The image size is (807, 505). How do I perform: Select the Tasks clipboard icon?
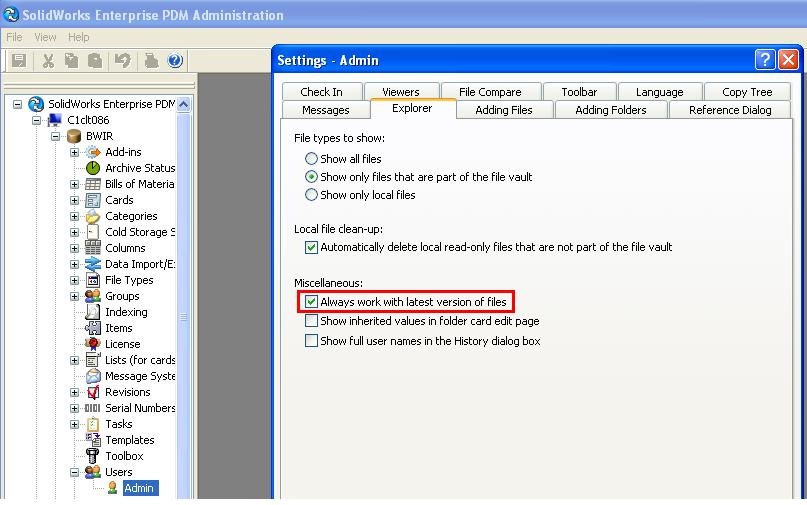93,424
